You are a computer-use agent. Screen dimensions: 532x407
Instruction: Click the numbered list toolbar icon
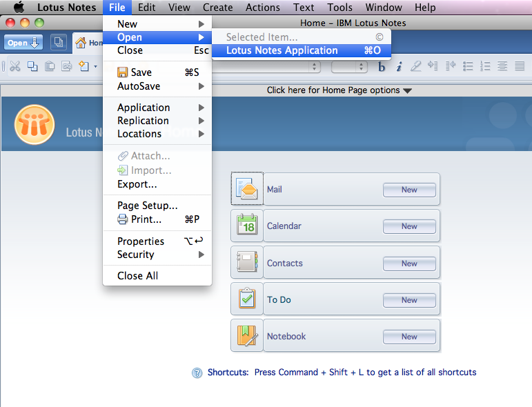[485, 66]
